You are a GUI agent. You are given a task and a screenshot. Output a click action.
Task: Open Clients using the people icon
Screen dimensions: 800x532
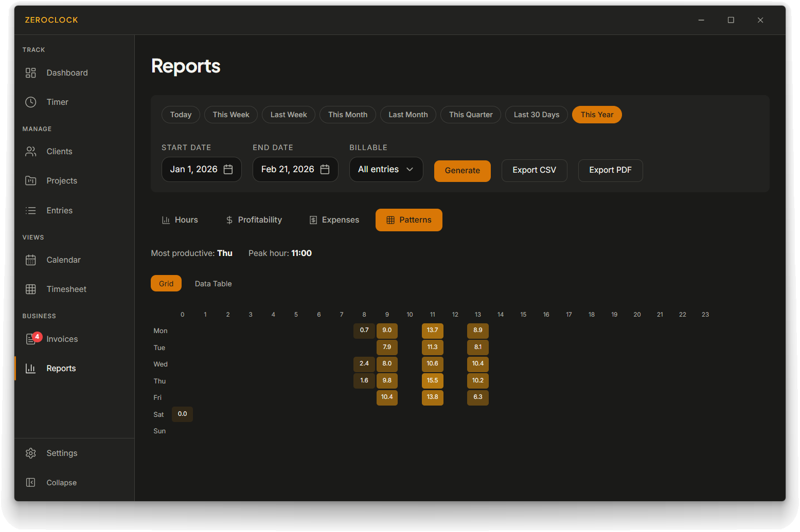(x=31, y=152)
